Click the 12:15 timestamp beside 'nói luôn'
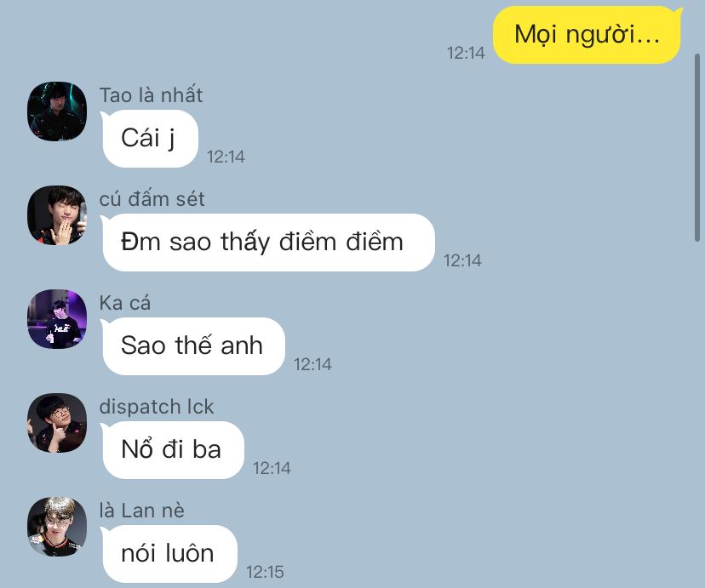Image resolution: width=705 pixels, height=588 pixels. click(x=265, y=572)
